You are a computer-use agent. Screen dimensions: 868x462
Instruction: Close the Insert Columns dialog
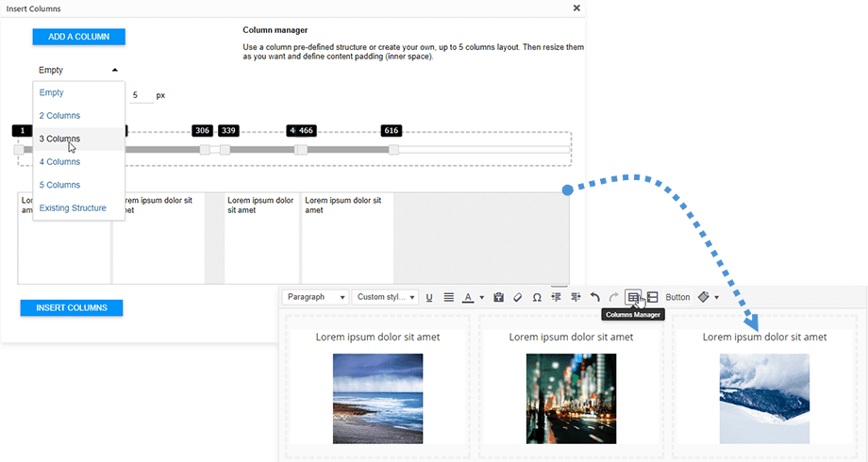coord(576,8)
